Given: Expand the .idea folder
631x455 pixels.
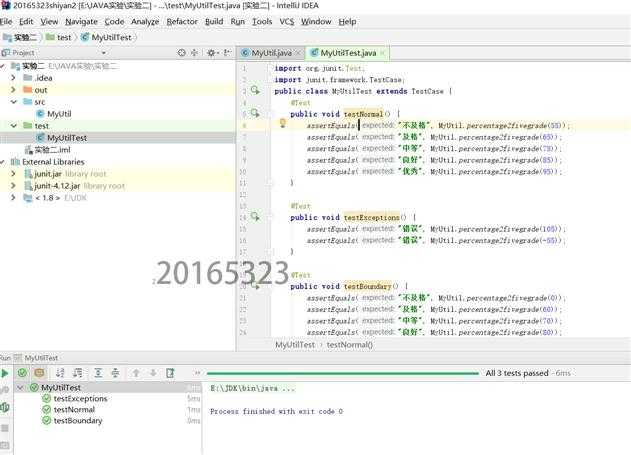Looking at the screenshot, I should click(13, 78).
